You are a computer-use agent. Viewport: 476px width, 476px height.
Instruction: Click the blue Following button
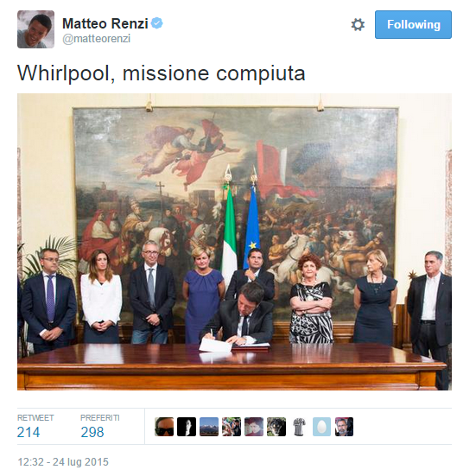click(x=413, y=24)
